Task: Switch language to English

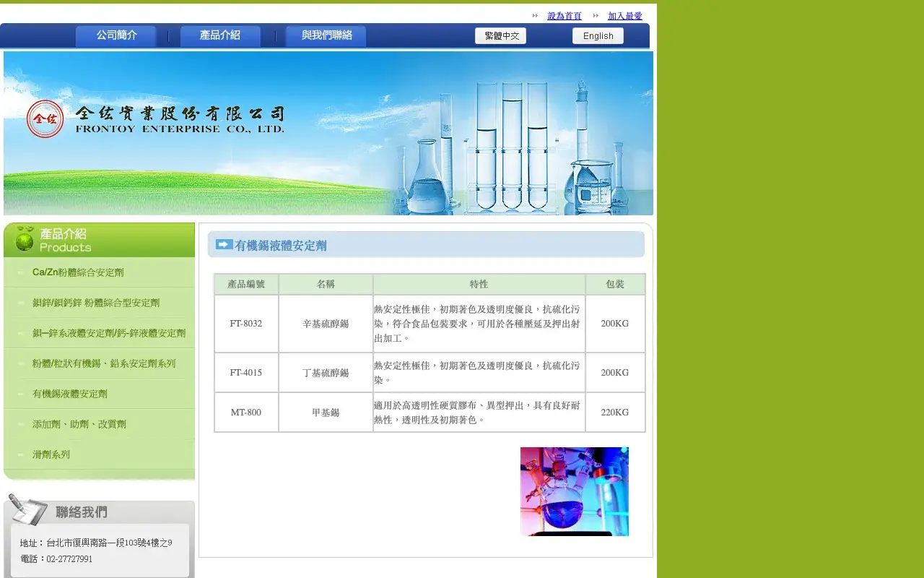Action: pos(598,36)
